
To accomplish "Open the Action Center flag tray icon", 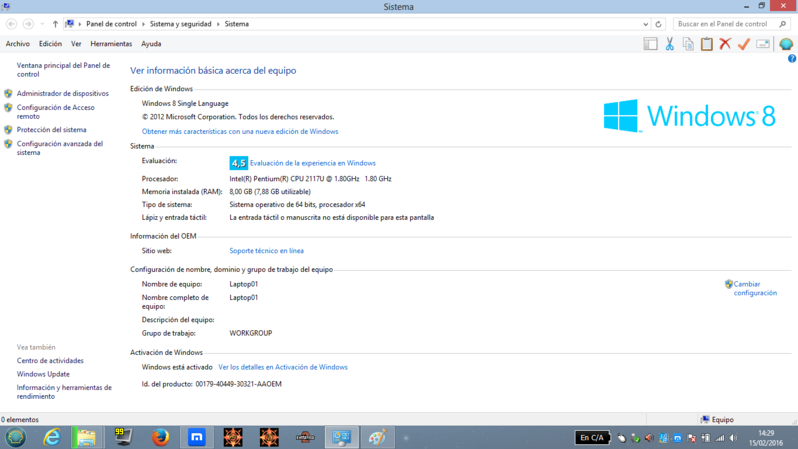I will point(692,438).
